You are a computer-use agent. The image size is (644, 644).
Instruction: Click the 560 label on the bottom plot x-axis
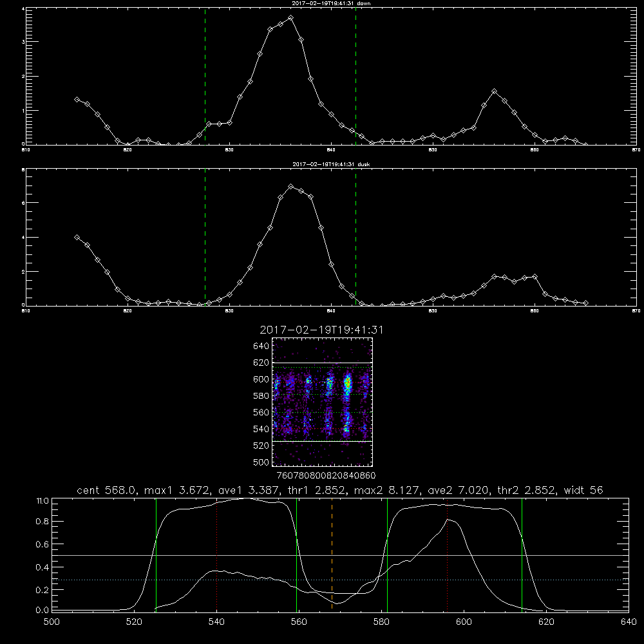[299, 621]
